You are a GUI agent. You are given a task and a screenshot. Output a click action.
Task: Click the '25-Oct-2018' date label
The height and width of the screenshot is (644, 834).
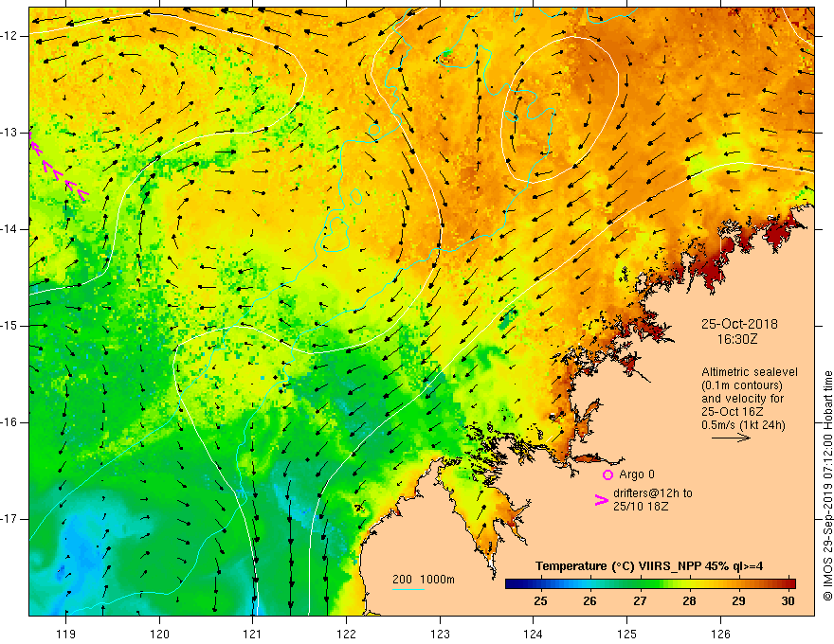pos(739,324)
